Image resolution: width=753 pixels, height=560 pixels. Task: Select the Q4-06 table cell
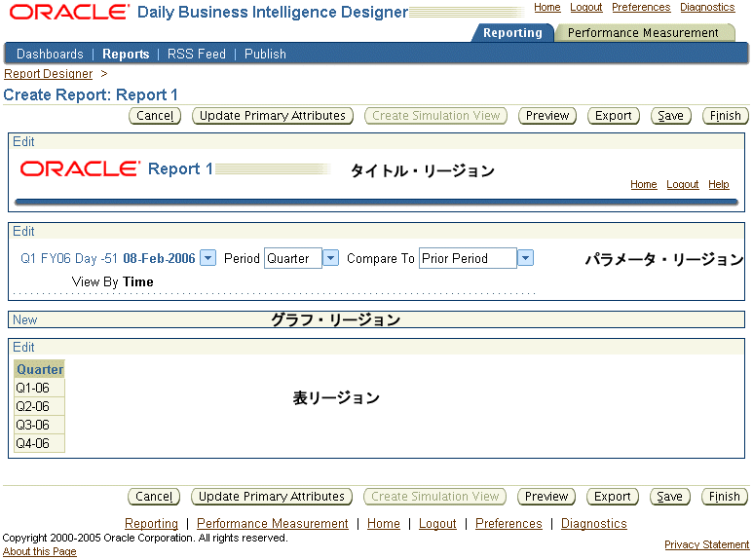click(x=39, y=443)
